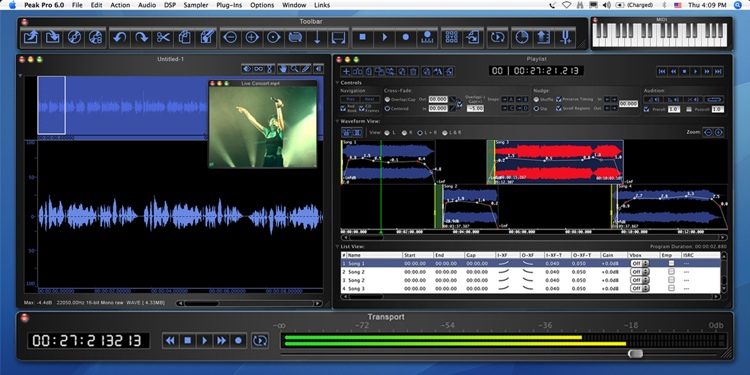This screenshot has height=375, width=750.
Task: Click the down-arrow marker icon in Toolbar
Action: click(x=317, y=37)
